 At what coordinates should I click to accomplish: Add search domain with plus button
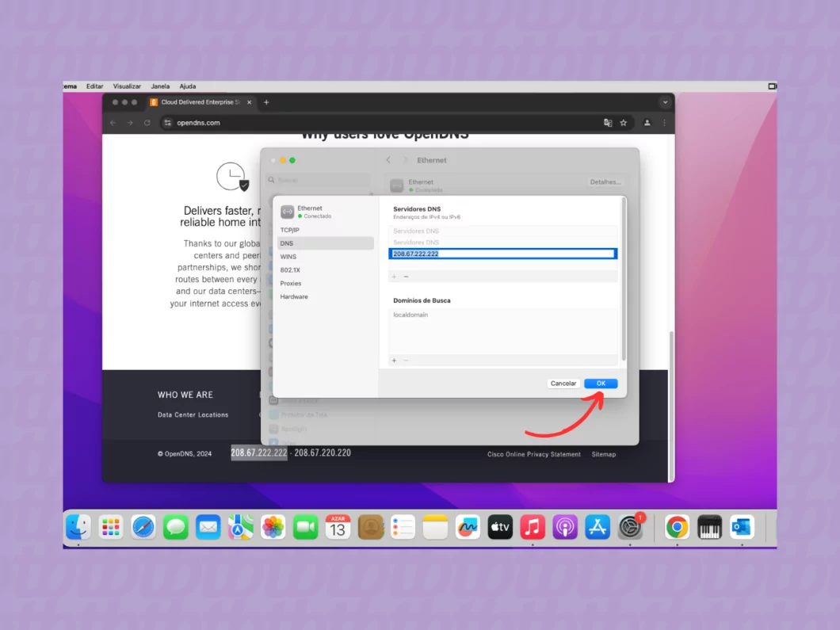pyautogui.click(x=395, y=361)
